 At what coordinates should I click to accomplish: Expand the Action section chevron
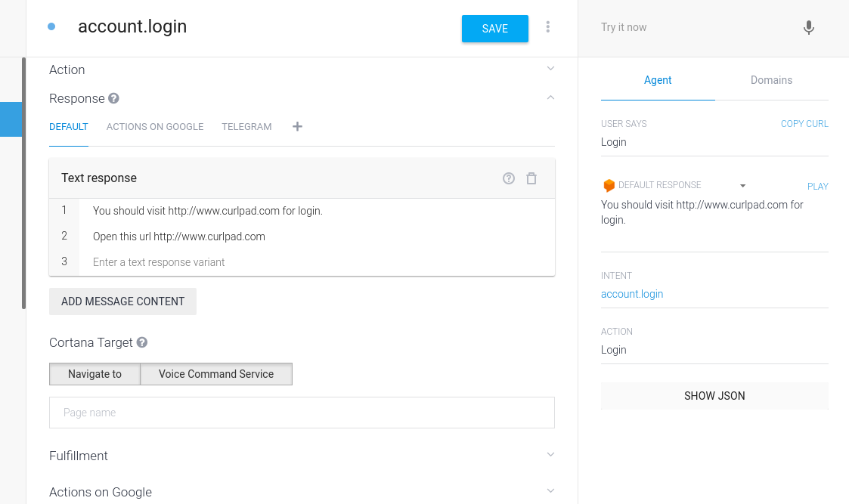550,69
